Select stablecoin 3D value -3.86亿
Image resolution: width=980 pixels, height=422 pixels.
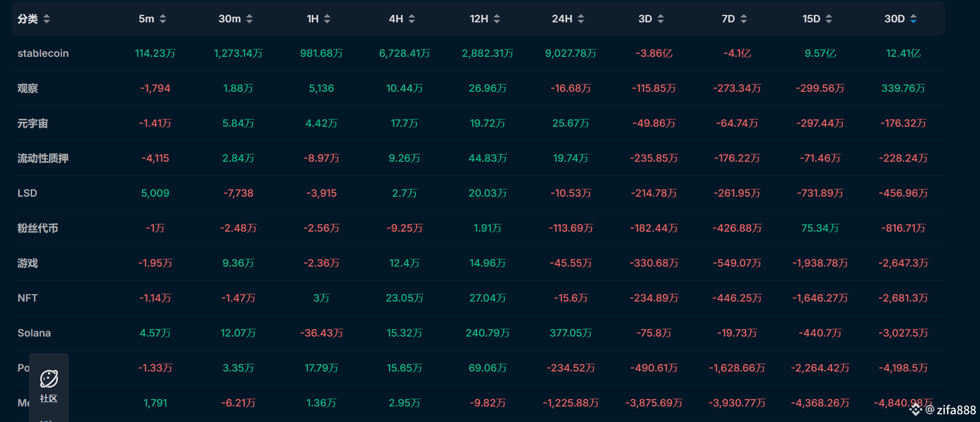pos(654,53)
